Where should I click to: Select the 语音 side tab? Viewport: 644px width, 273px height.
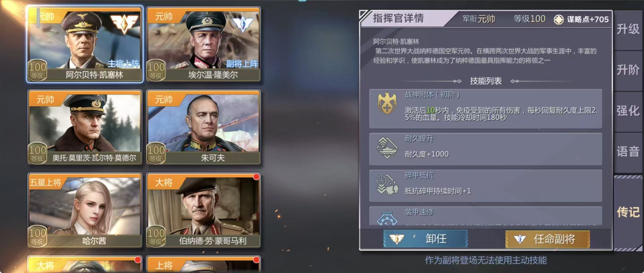pos(628,152)
